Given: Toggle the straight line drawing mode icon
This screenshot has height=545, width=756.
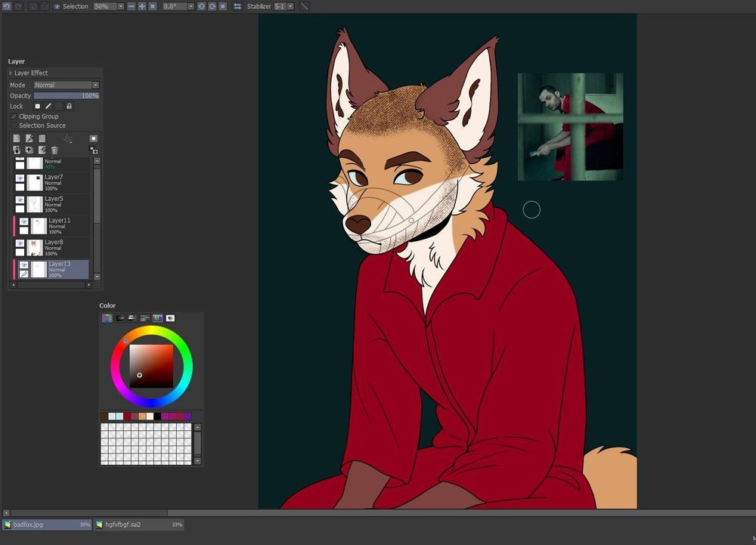Looking at the screenshot, I should tap(304, 6).
